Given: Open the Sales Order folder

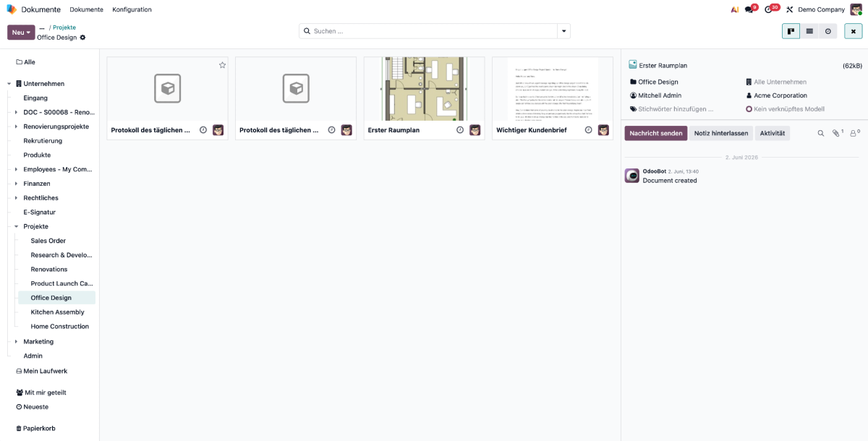Looking at the screenshot, I should 48,241.
